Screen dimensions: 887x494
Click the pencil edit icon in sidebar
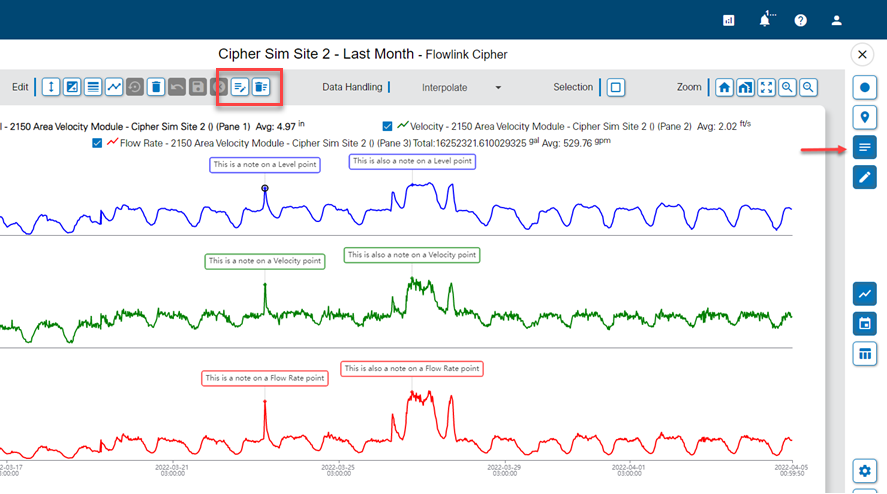865,178
